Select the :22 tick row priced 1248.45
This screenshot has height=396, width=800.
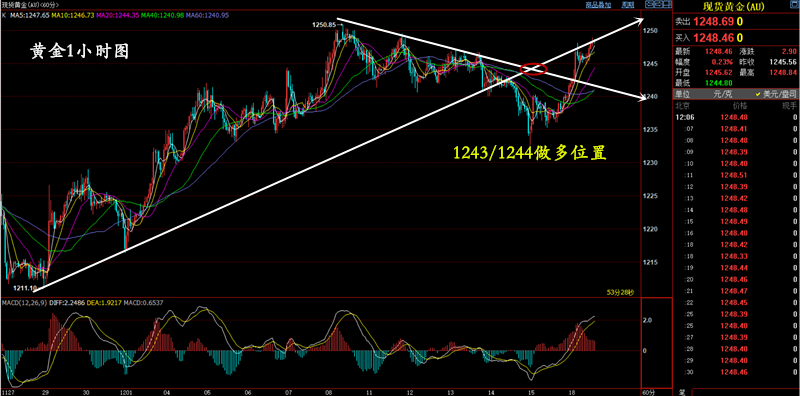pos(737,303)
